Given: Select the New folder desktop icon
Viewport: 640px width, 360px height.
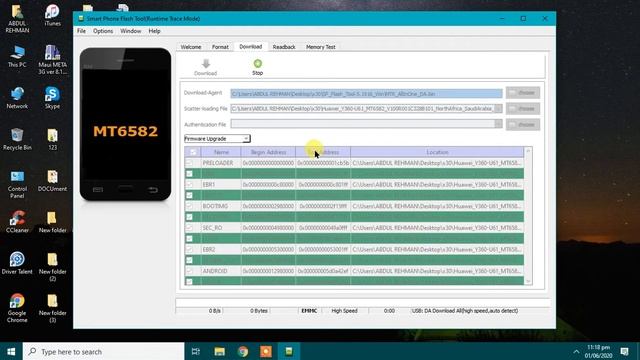Looking at the screenshot, I should point(52,222).
